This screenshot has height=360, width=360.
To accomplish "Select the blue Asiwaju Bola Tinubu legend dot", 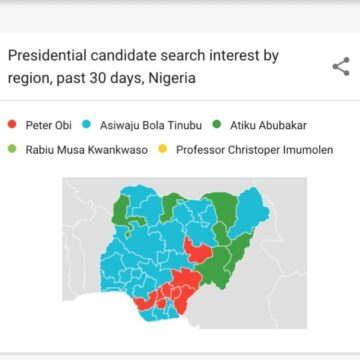I will [86, 125].
